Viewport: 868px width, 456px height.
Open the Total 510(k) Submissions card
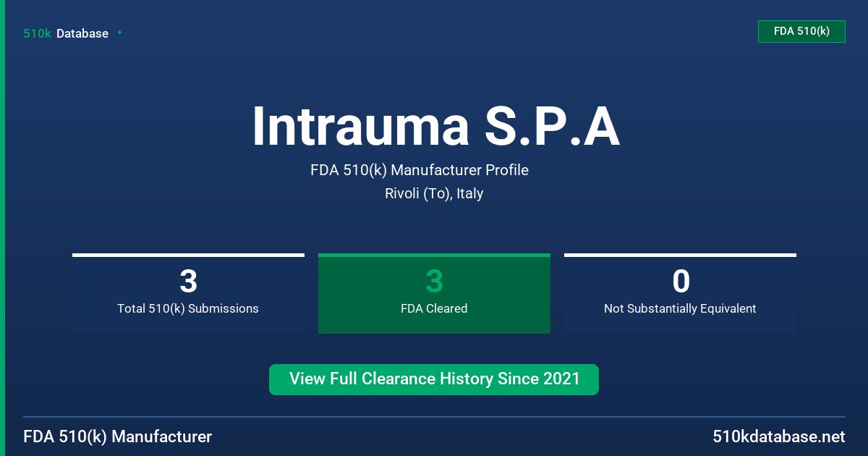coord(188,293)
